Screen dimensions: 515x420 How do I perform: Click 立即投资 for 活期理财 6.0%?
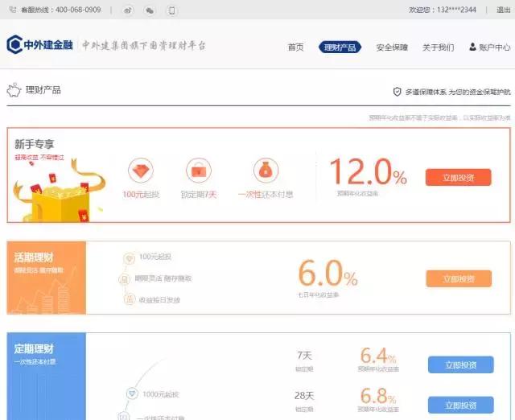coord(459,278)
